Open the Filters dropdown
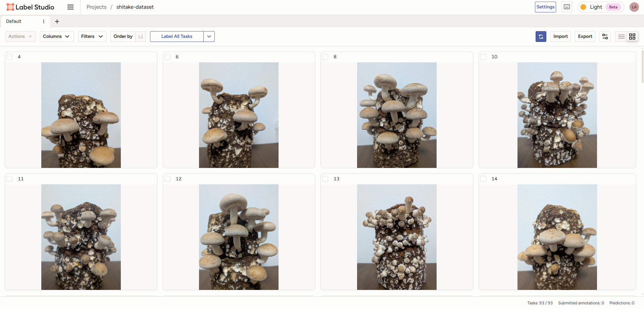Image resolution: width=644 pixels, height=309 pixels. click(92, 37)
